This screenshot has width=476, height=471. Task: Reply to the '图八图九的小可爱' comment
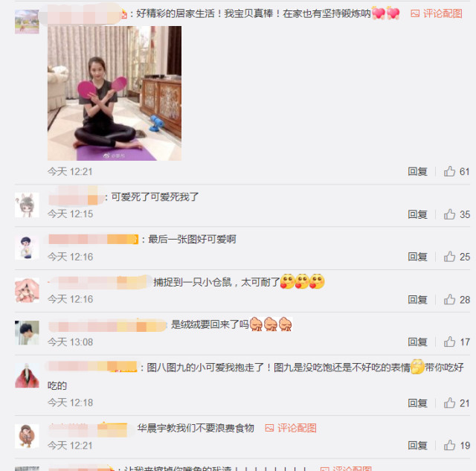pos(417,403)
